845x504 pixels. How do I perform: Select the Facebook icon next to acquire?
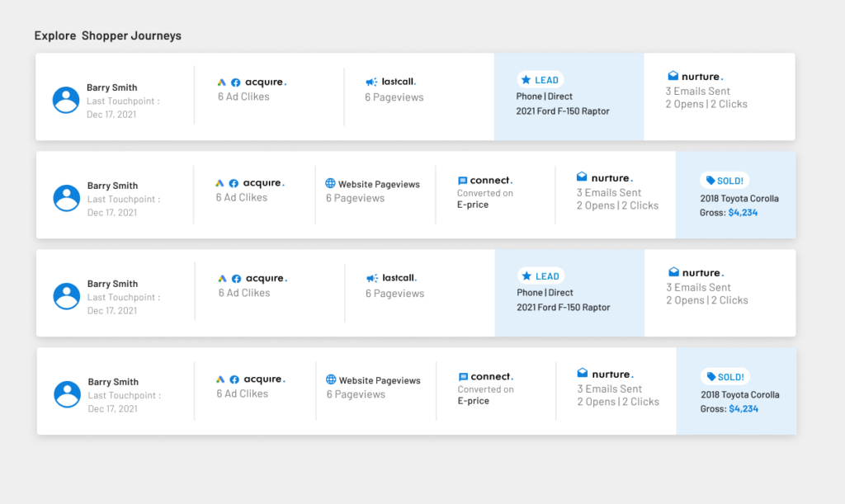(x=236, y=82)
